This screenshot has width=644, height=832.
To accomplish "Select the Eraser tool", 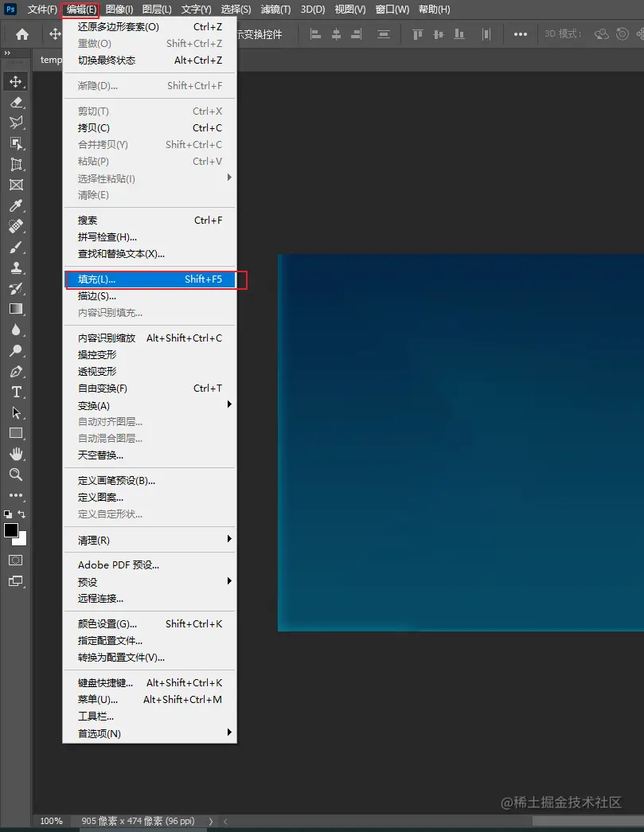I will pos(16,103).
